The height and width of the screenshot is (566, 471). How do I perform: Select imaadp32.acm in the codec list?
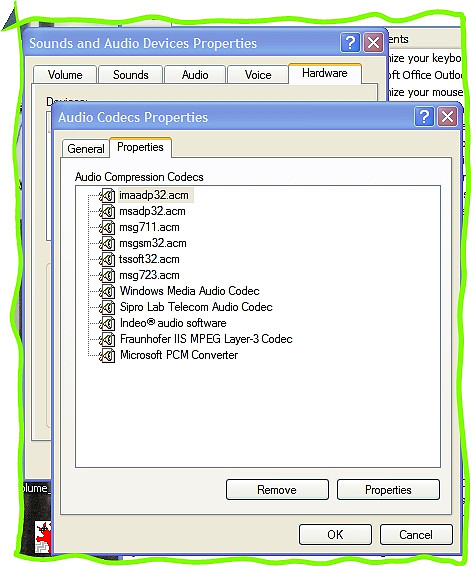pyautogui.click(x=154, y=195)
